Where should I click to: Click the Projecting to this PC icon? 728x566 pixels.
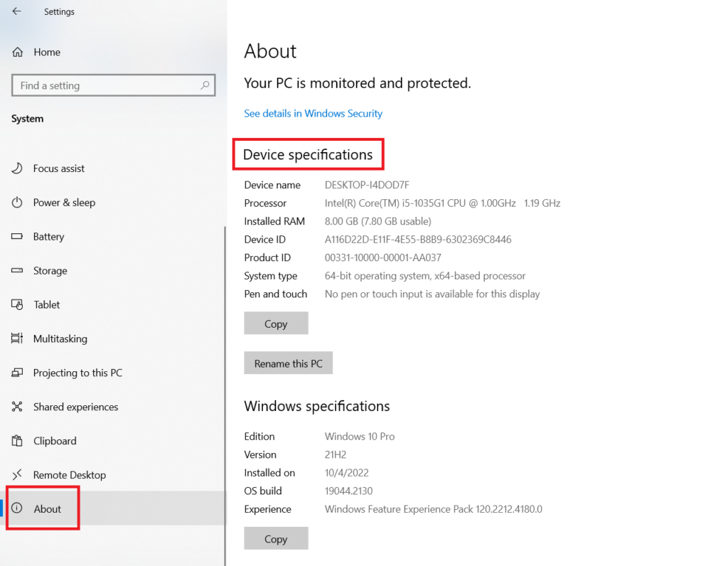coord(17,373)
